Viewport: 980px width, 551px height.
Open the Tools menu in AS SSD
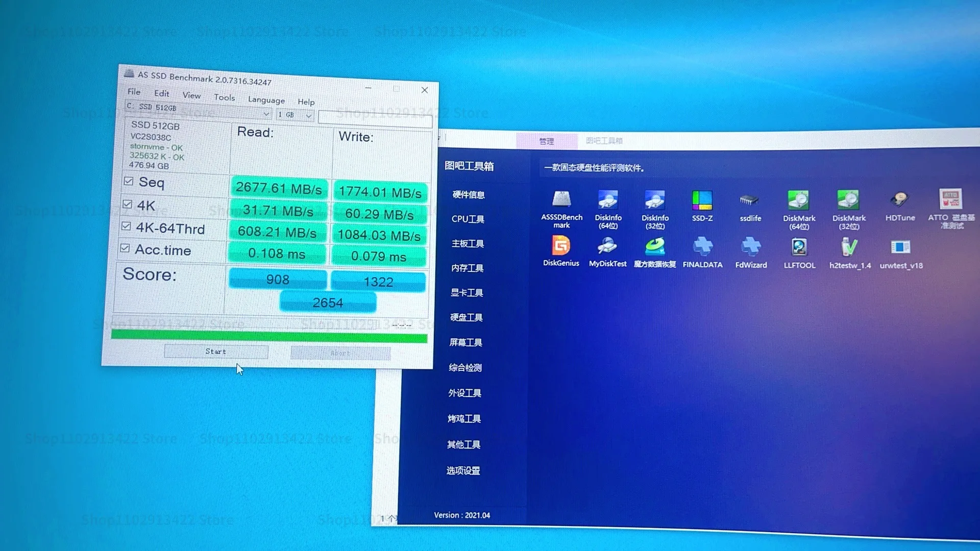(x=224, y=97)
